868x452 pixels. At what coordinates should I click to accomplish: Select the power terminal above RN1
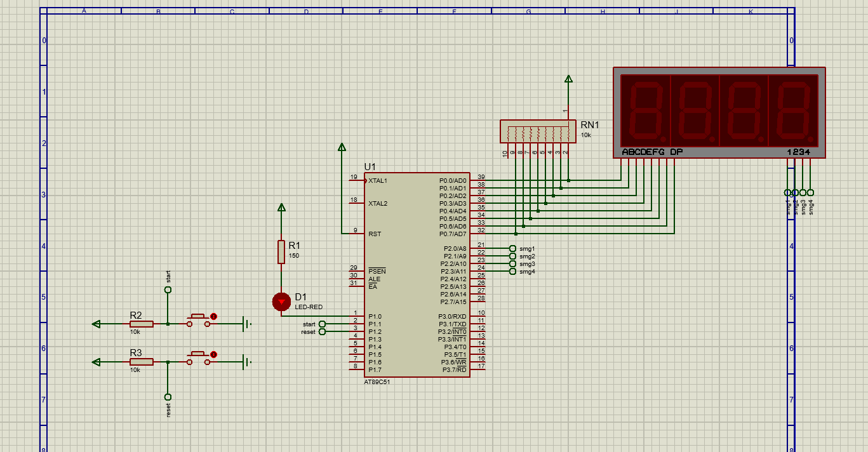pos(568,79)
